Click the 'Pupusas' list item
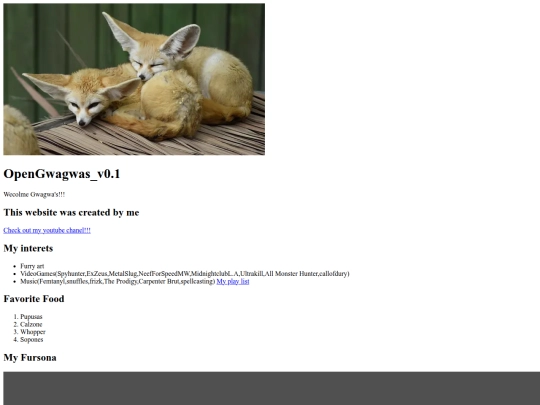Screen dimensions: 540x405 [31, 316]
